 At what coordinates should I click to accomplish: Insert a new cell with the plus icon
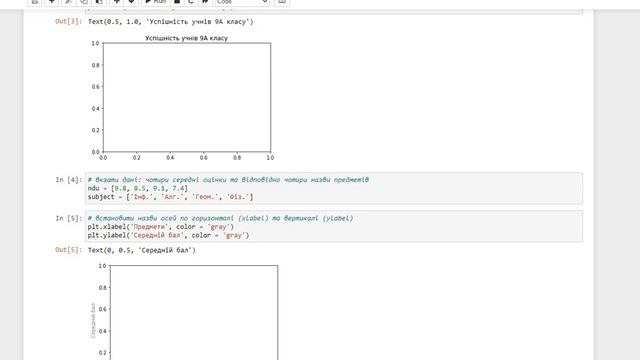tap(51, 2)
